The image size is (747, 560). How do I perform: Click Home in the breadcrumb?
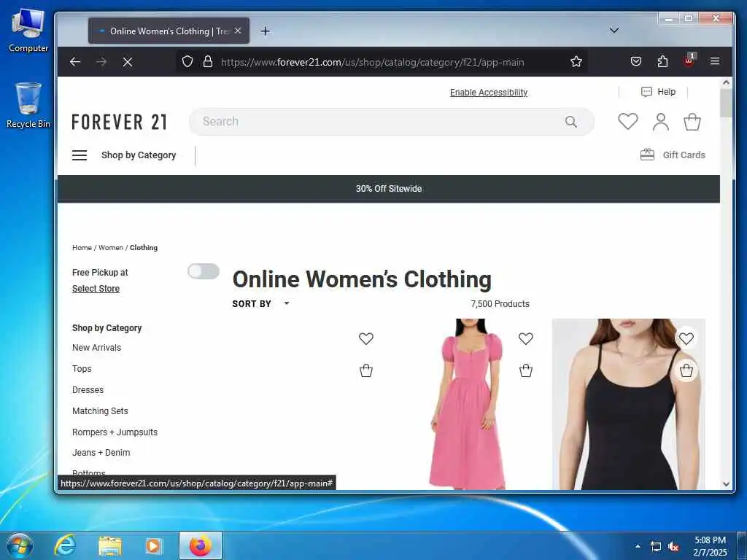coord(82,248)
